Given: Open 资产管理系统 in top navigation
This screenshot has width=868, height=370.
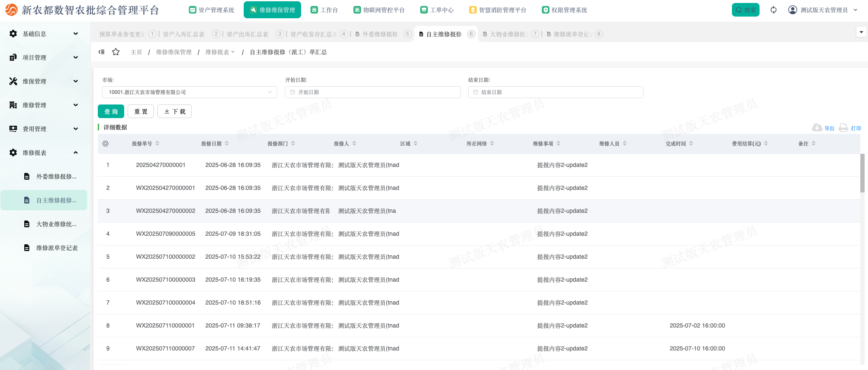Looking at the screenshot, I should coord(211,10).
